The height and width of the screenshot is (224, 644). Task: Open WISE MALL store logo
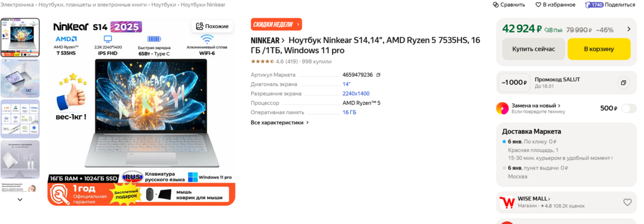[508, 202]
